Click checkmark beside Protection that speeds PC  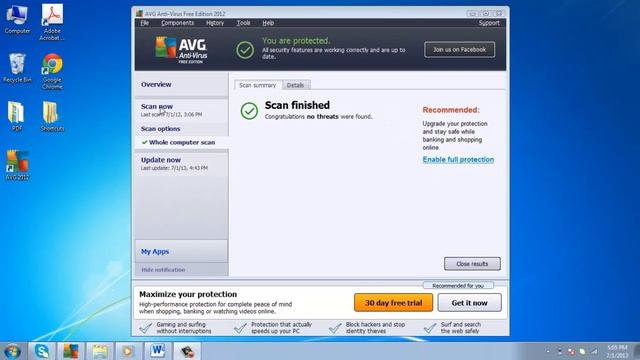pos(240,328)
